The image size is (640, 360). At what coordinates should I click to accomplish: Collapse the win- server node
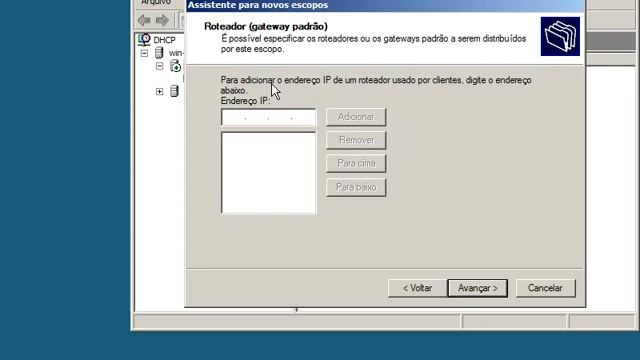(x=144, y=53)
